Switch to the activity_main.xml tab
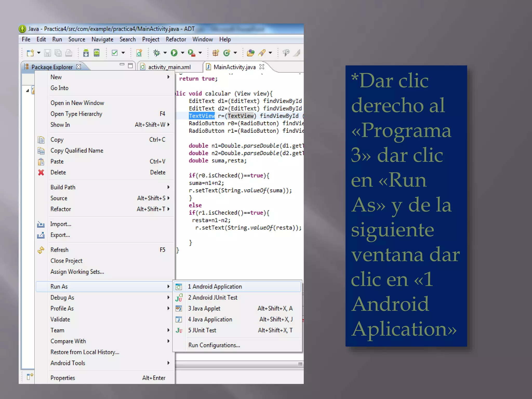The height and width of the screenshot is (399, 532). (169, 67)
